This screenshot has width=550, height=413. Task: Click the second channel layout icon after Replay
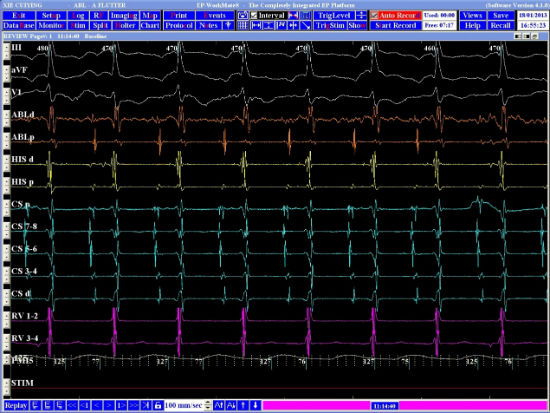click(48, 406)
